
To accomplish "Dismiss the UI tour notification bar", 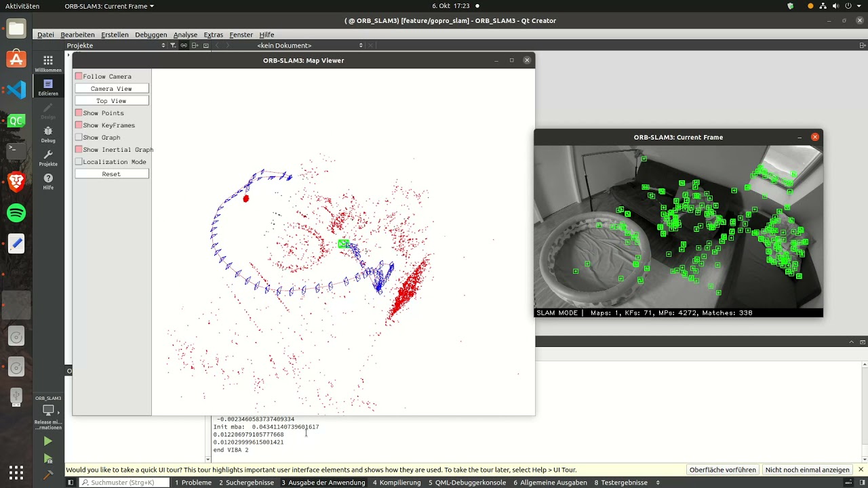I will (861, 470).
